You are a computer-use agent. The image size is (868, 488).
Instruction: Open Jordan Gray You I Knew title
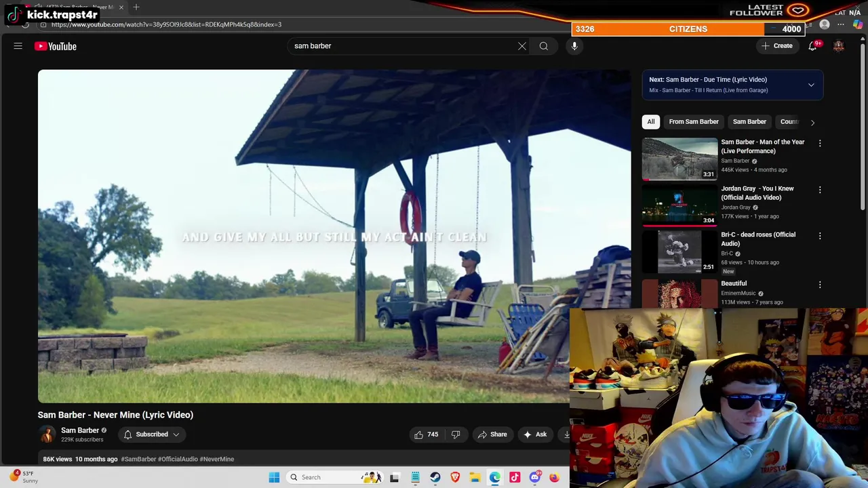[757, 193]
